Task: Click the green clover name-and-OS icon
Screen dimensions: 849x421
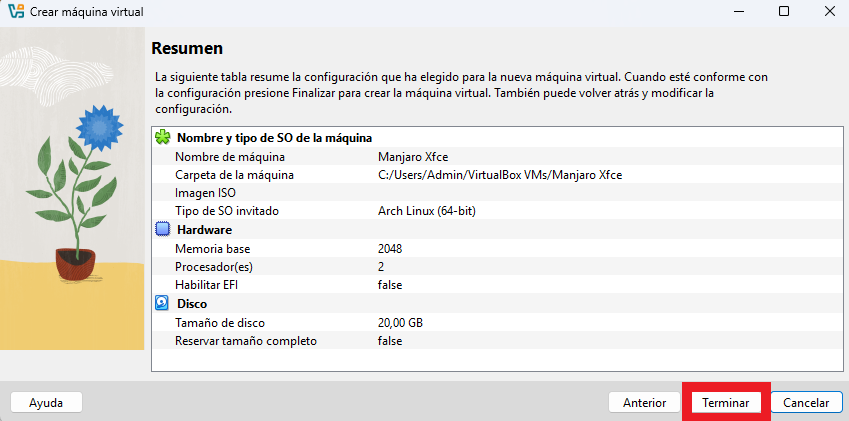Action: coord(162,137)
